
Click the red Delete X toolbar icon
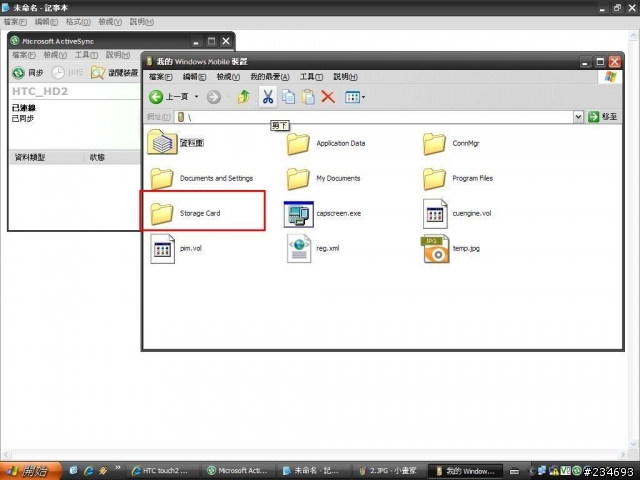coord(328,97)
